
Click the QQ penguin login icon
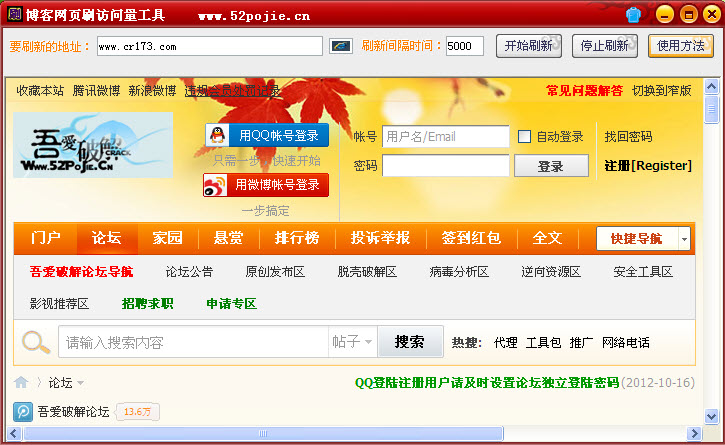pos(217,135)
